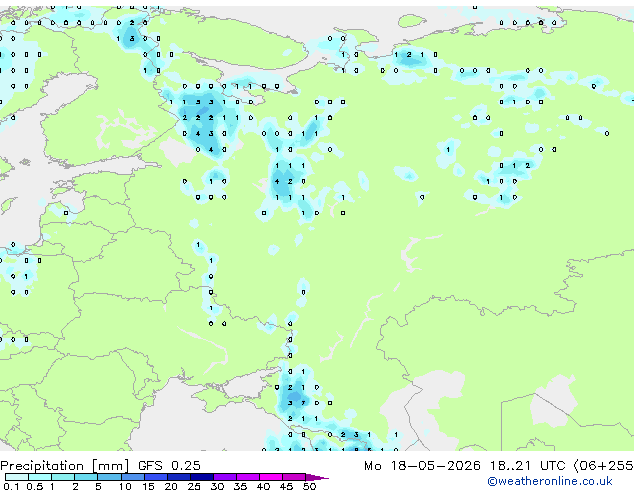634x490 pixels.
Task: Pick the 1–2 mm legend swatch
Action: click(63, 477)
